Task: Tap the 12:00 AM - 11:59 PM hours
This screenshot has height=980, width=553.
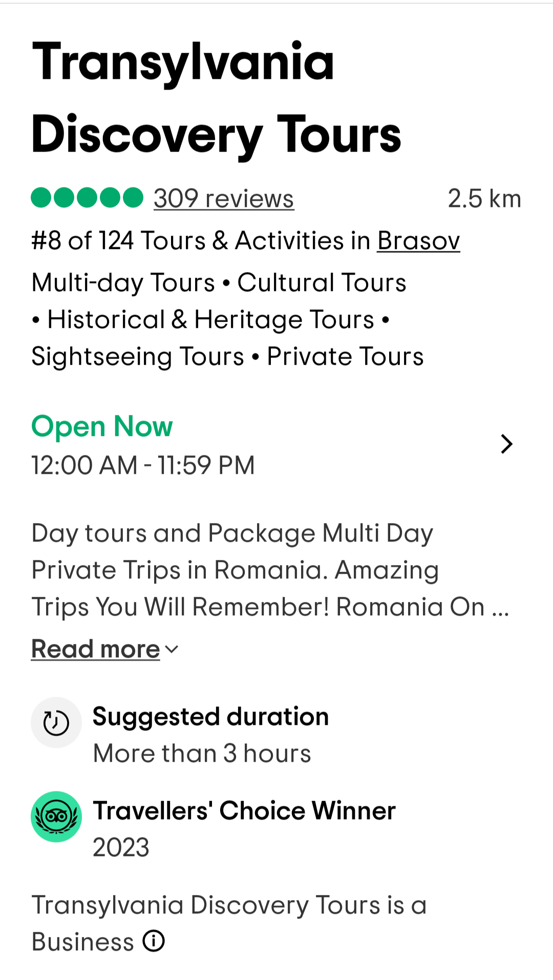Action: pos(143,465)
